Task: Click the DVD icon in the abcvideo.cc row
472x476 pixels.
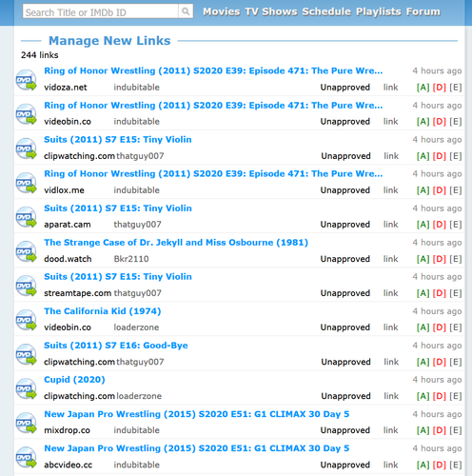Action: [27, 457]
